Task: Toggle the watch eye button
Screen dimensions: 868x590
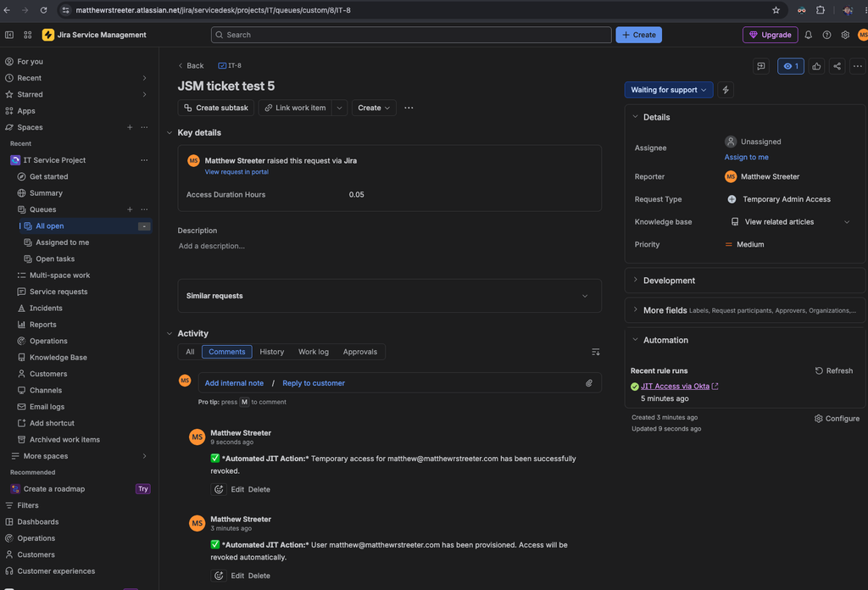Action: tap(791, 66)
